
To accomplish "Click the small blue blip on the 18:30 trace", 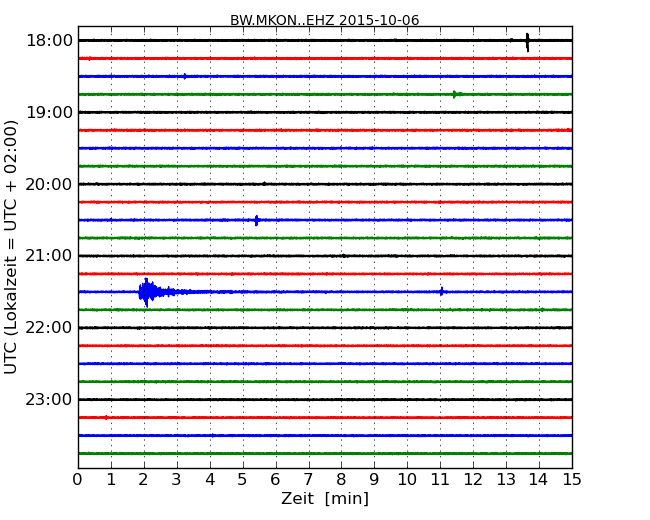I will coord(185,76).
